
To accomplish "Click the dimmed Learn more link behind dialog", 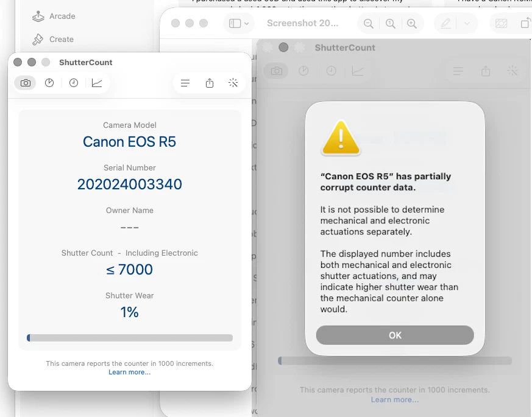I will point(395,400).
